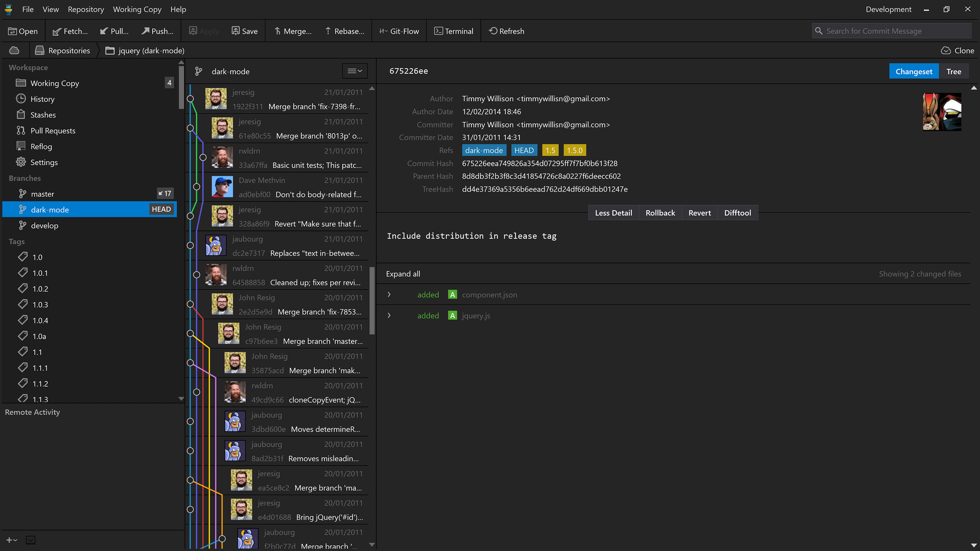Expand the jquery.js file diff
The image size is (980, 551).
[389, 316]
